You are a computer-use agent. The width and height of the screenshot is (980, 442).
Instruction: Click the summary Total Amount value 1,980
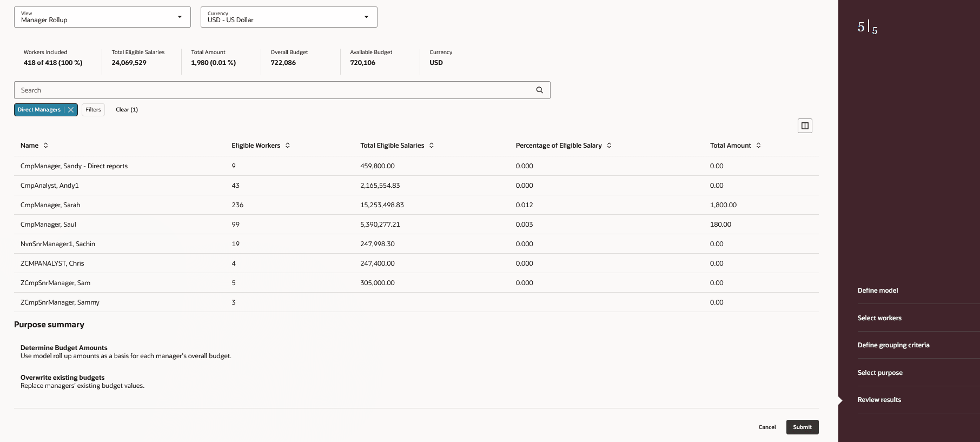[x=213, y=63]
